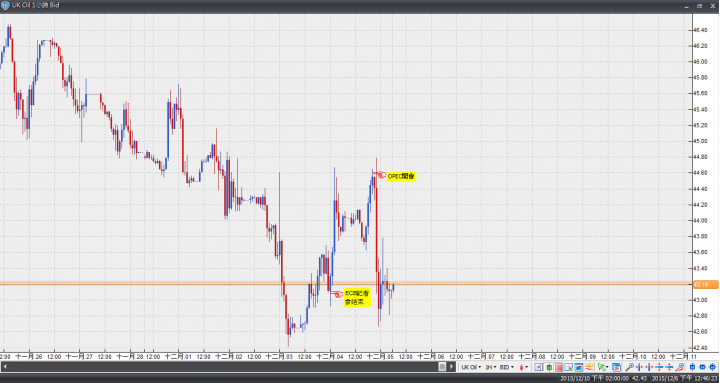The height and width of the screenshot is (383, 720).
Task: Open the BID price type dropdown
Action: point(506,367)
